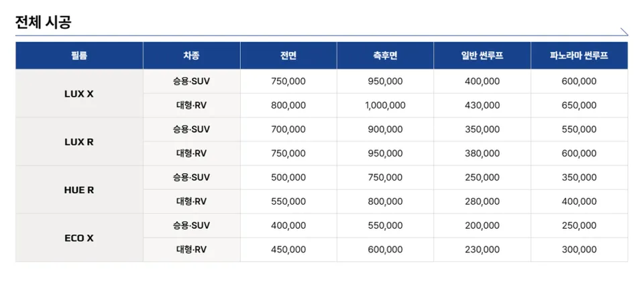This screenshot has width=644, height=296.
Task: Click the 900,000 측후면 price cell
Action: click(x=385, y=130)
